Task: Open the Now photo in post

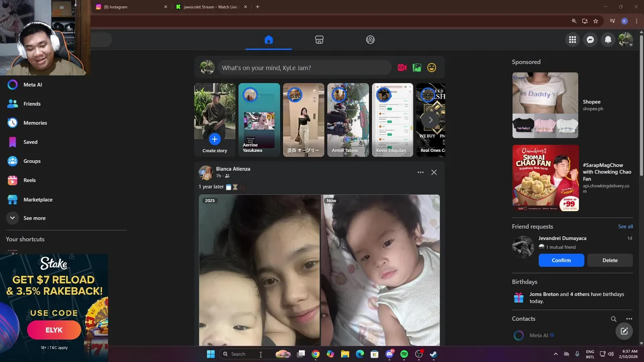Action: [x=381, y=270]
